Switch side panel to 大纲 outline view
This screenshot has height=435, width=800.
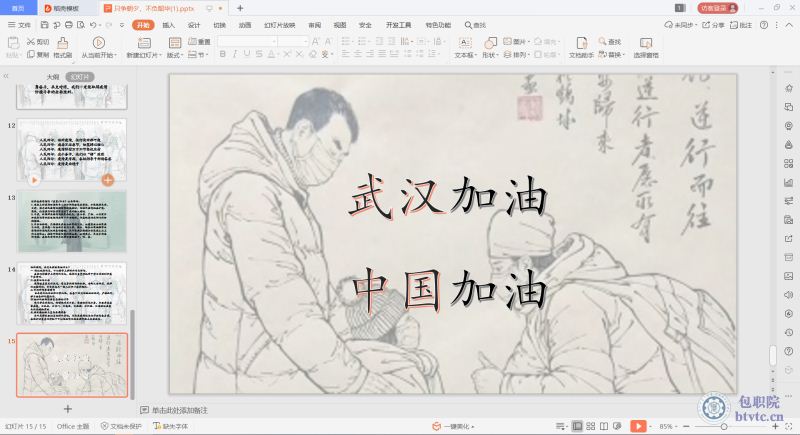coord(53,77)
